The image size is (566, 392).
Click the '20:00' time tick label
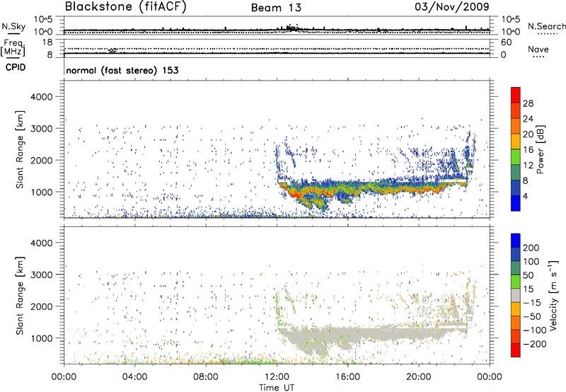(x=419, y=377)
